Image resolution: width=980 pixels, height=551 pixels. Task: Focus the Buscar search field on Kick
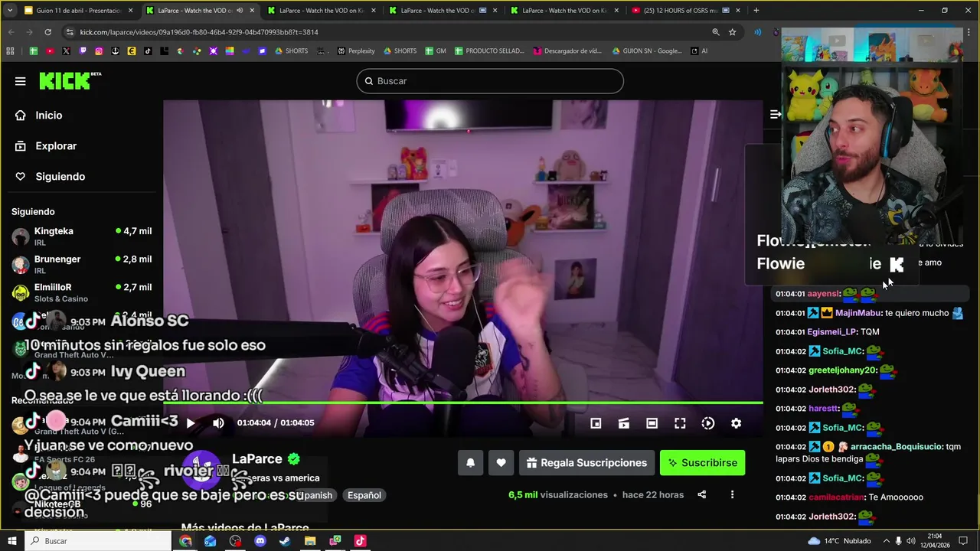pyautogui.click(x=490, y=81)
